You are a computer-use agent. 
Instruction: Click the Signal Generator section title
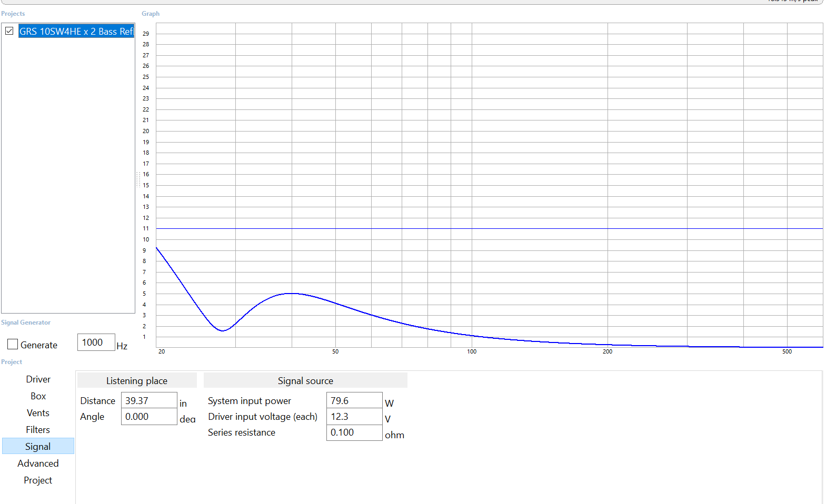tap(26, 322)
